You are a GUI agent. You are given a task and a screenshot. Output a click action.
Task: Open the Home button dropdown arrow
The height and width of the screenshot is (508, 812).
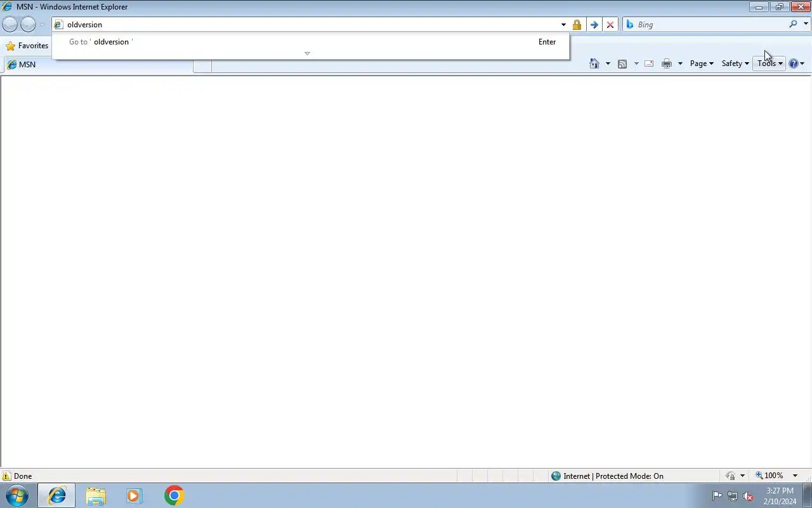pyautogui.click(x=608, y=63)
